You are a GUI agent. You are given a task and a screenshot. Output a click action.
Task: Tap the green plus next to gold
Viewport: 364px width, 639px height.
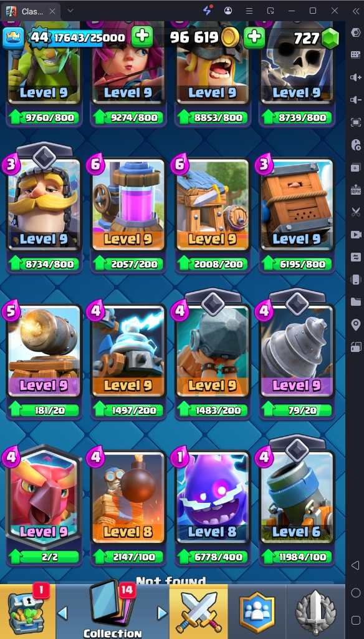click(x=254, y=37)
